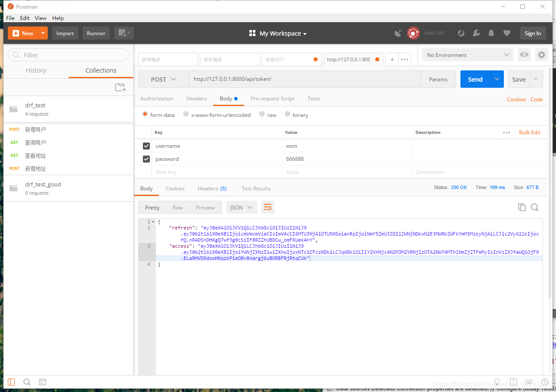Click the sync status icon
556x392 pixels.
(413, 33)
